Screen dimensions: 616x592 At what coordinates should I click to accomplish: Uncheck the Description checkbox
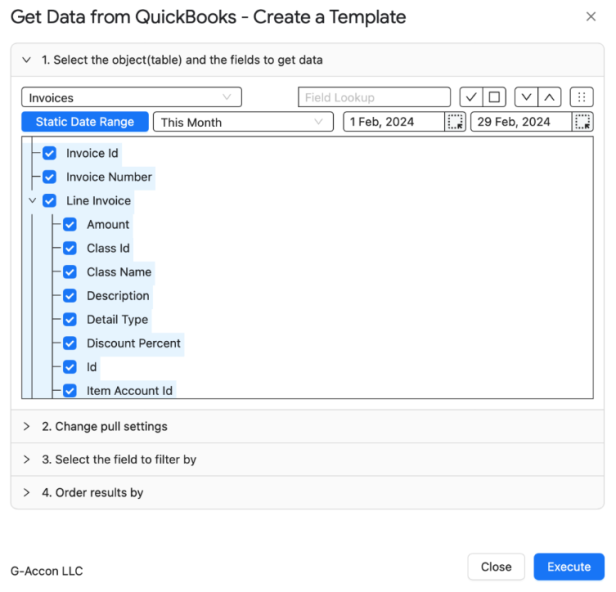pyautogui.click(x=70, y=296)
